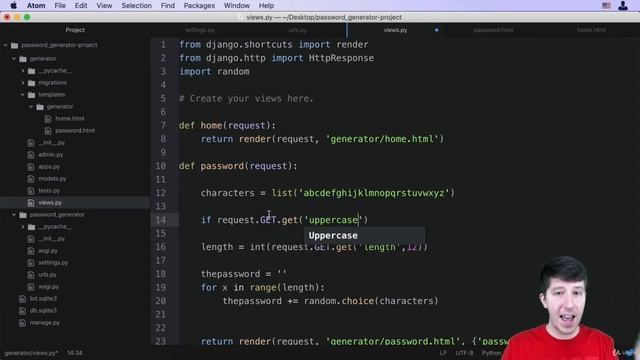
Task: Click the UTF-8 encoding selector
Action: (x=464, y=353)
